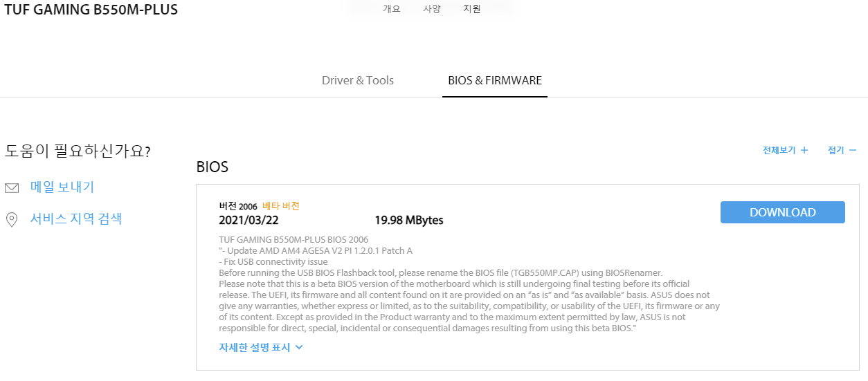868x381 pixels.
Task: Click the location pin icon beside 서비스 지역 검색
Action: [x=11, y=220]
